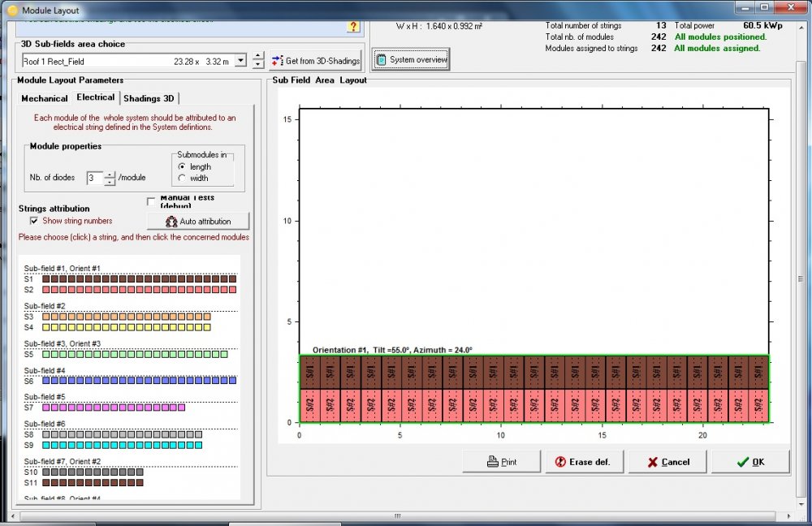Toggle Show string numbers checkbox
Viewport: 812px width, 526px height.
pyautogui.click(x=34, y=221)
